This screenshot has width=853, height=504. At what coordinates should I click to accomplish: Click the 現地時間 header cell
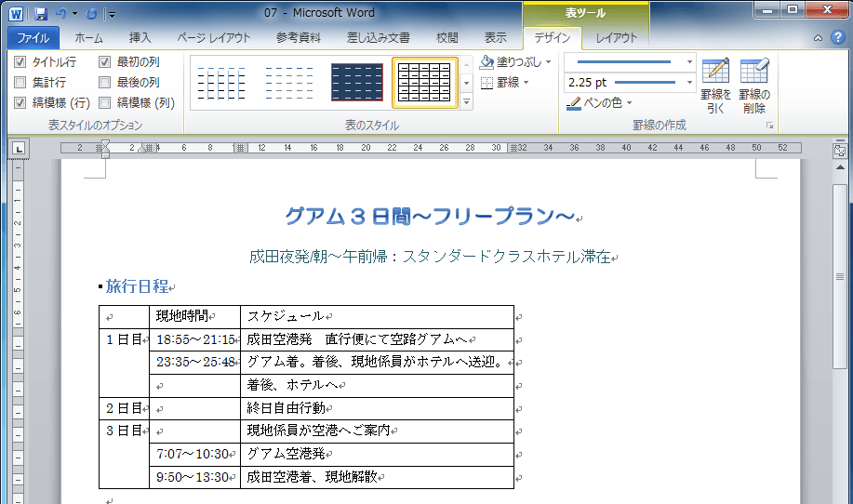(194, 316)
